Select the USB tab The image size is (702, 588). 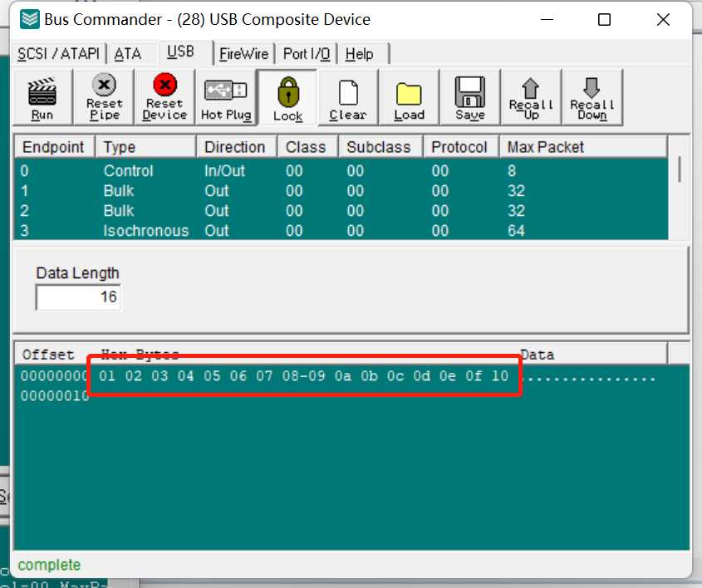(181, 52)
